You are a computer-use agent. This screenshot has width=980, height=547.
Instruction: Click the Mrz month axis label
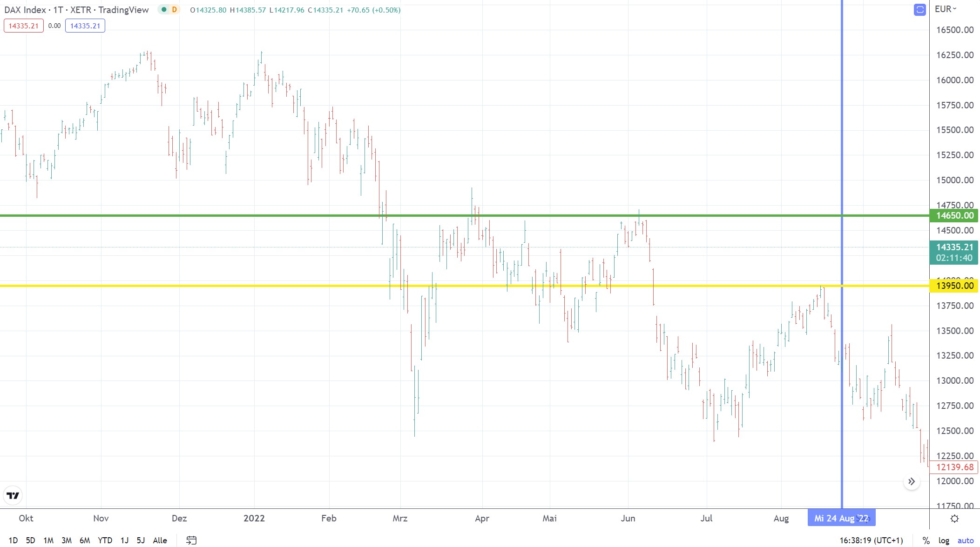[x=400, y=518]
